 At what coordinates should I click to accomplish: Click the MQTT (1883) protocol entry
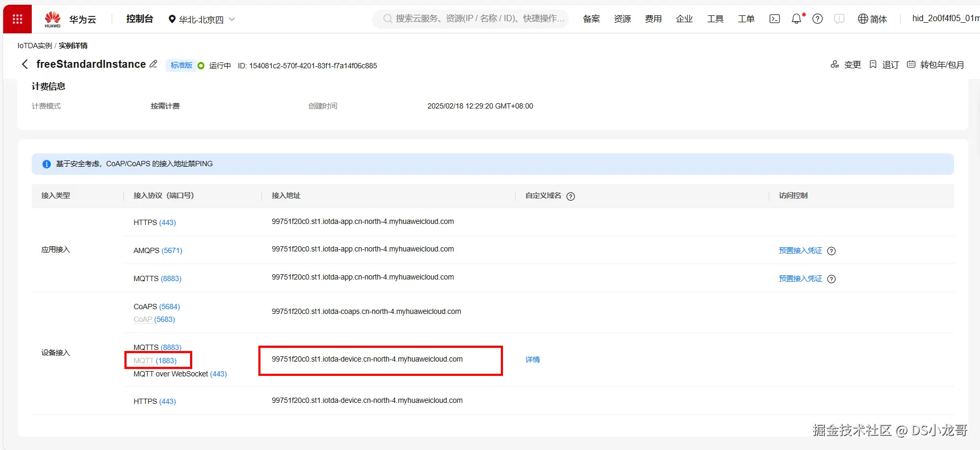click(155, 361)
